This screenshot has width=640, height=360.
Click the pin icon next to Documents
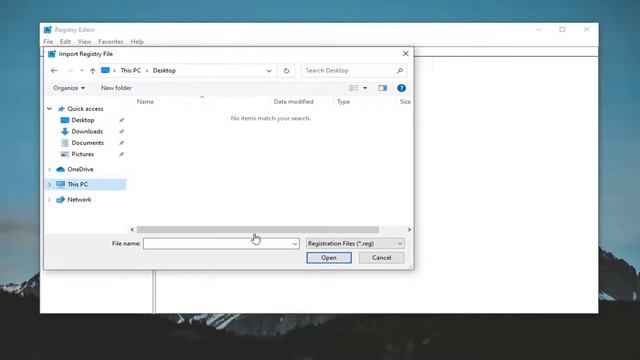[121, 143]
